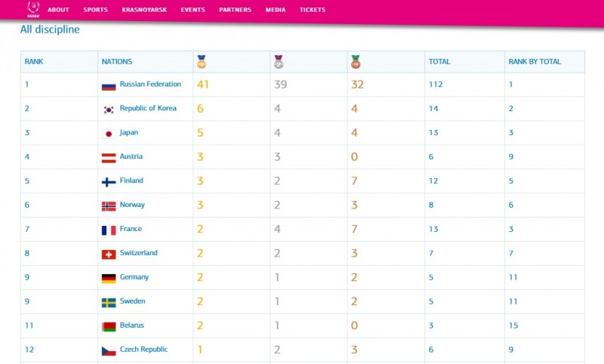
Task: Open the Czech Republic nation link
Action: [143, 350]
